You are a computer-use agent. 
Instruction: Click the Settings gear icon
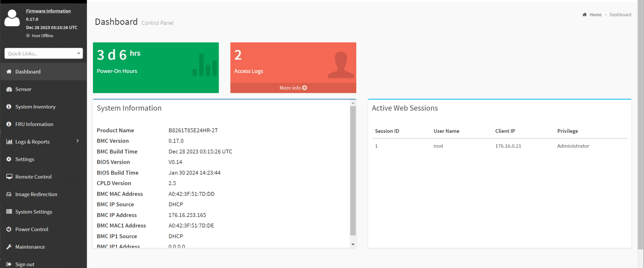click(x=9, y=159)
